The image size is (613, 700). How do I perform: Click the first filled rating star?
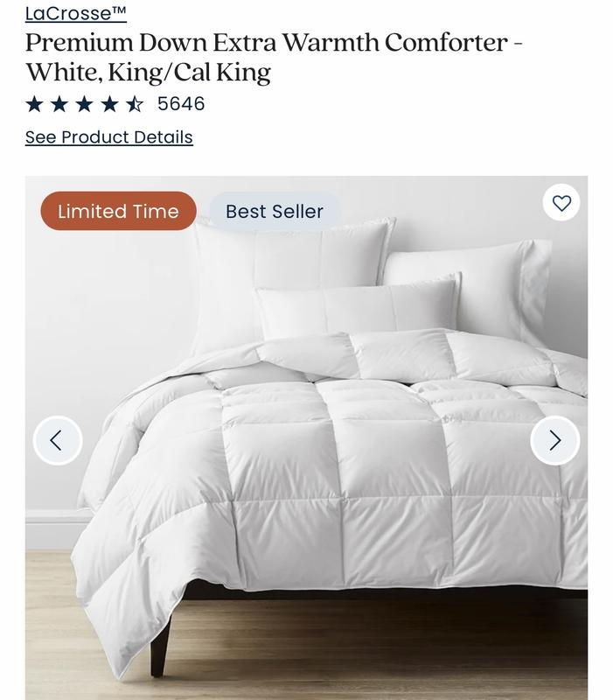pos(34,104)
